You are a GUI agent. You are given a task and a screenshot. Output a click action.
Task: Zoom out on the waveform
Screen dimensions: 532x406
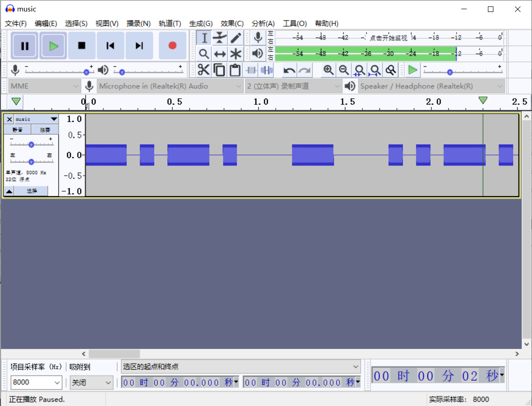(344, 70)
